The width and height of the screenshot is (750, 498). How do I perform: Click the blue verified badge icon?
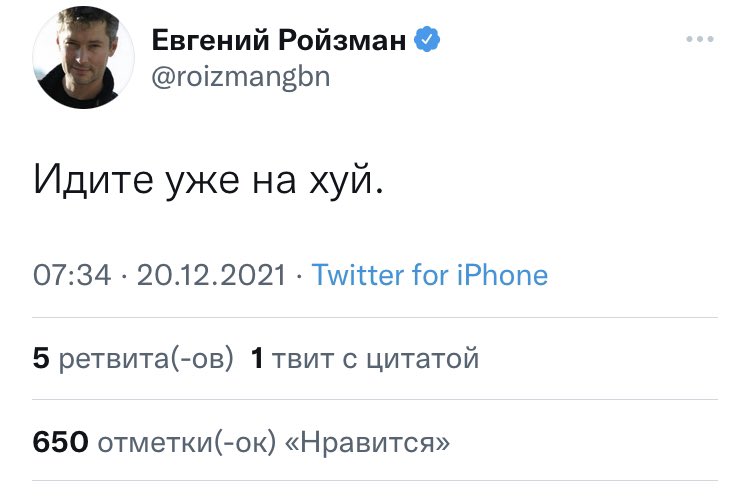[x=427, y=39]
